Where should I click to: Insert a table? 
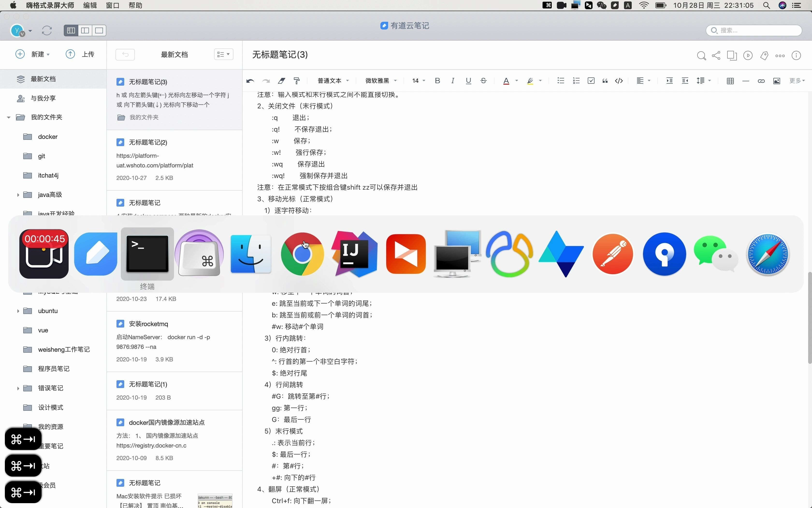point(730,81)
